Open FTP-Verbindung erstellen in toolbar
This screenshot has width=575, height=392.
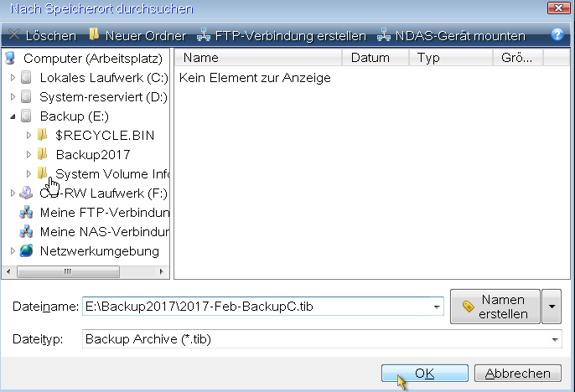click(x=282, y=36)
